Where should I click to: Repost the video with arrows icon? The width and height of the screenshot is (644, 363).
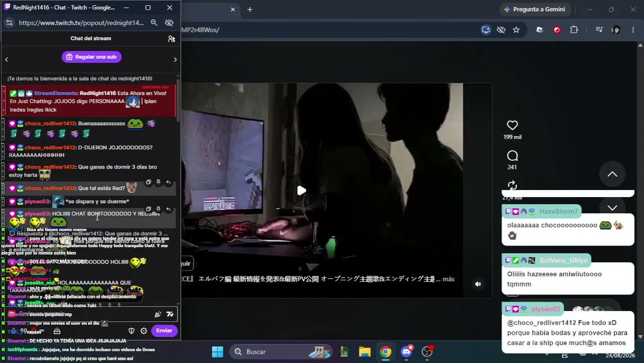click(512, 185)
